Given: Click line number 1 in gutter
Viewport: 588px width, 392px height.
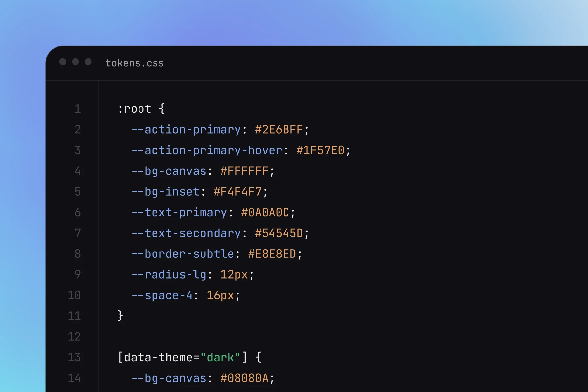Looking at the screenshot, I should (78, 109).
